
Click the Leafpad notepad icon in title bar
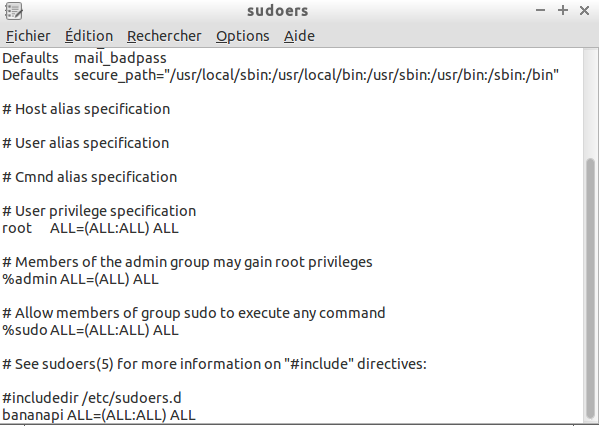[x=14, y=11]
